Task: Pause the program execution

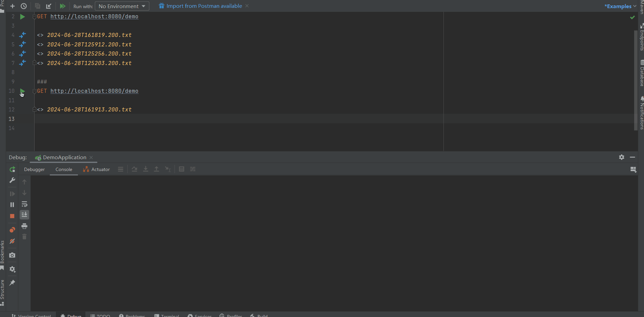Action: [x=12, y=205]
